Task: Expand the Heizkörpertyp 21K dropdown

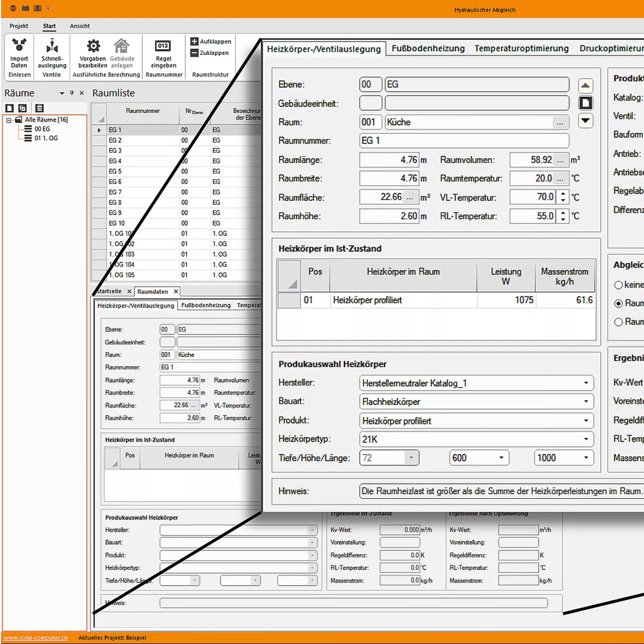Action: point(586,439)
